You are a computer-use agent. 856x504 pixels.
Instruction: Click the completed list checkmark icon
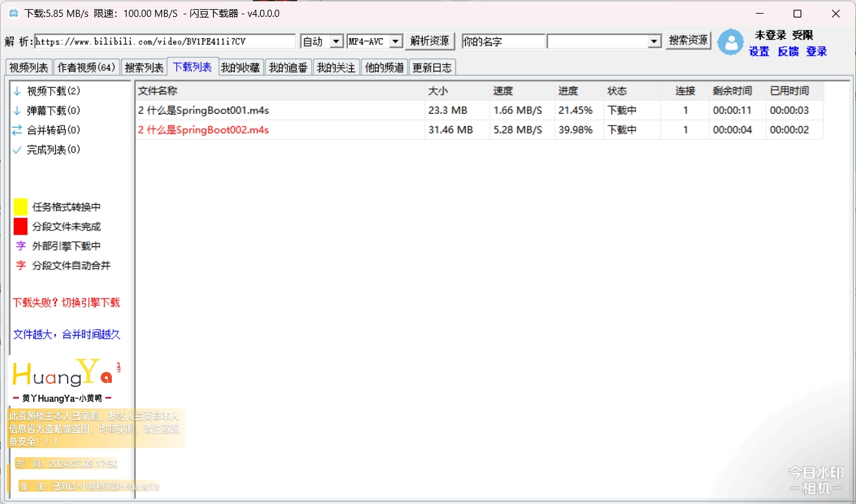pos(17,150)
